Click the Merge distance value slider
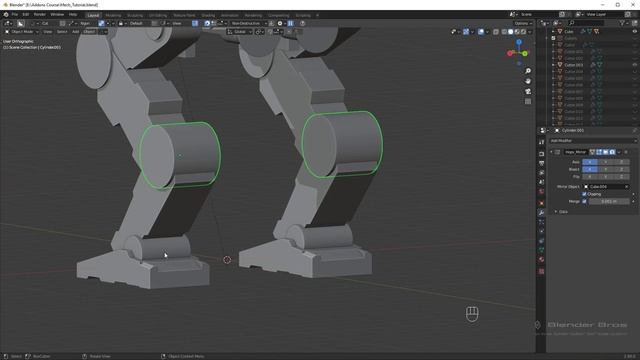 coord(609,201)
